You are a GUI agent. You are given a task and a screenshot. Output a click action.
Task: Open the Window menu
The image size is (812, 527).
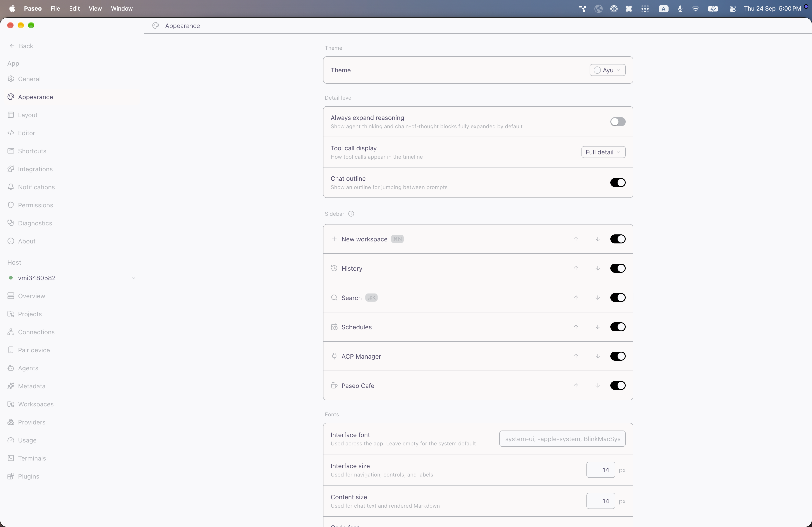tap(122, 9)
